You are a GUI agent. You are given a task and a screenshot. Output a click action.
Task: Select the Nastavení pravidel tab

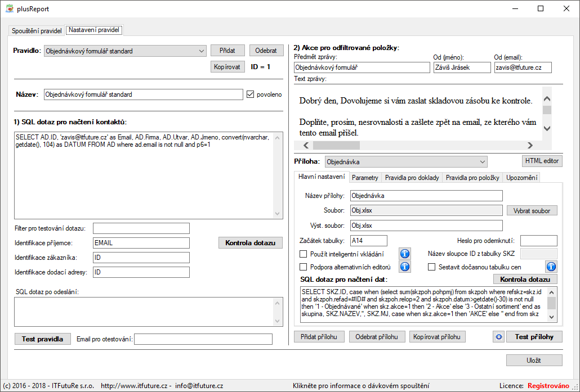tap(94, 30)
